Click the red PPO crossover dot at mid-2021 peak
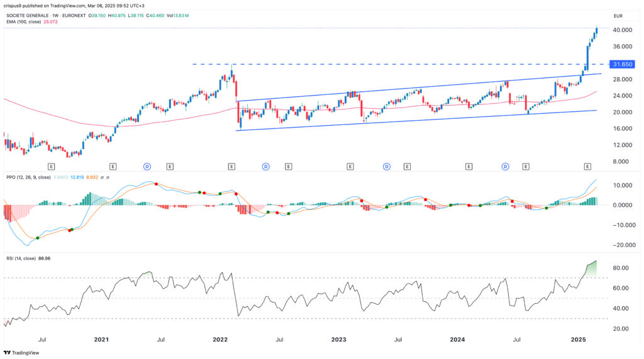This screenshot has height=359, width=644. (x=156, y=184)
